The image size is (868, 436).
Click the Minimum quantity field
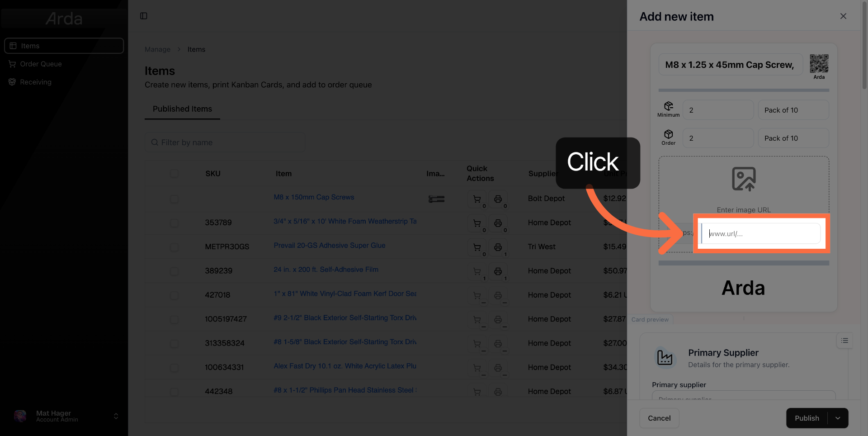point(718,110)
